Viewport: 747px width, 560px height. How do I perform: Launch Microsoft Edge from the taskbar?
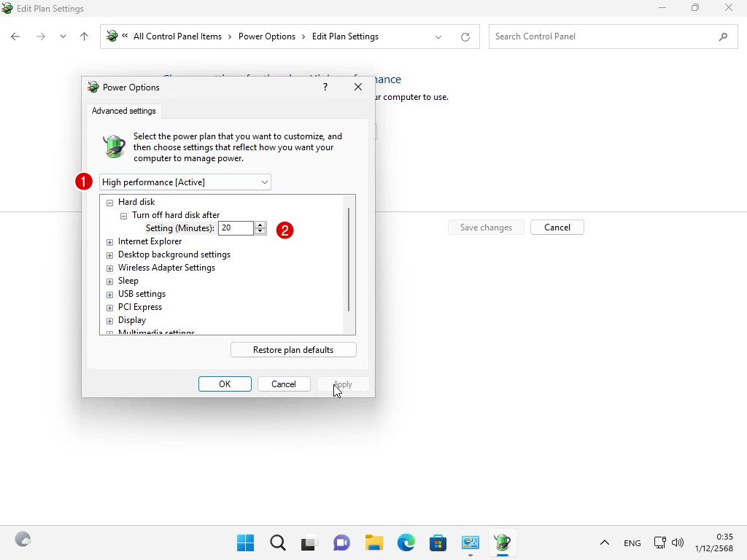tap(406, 542)
